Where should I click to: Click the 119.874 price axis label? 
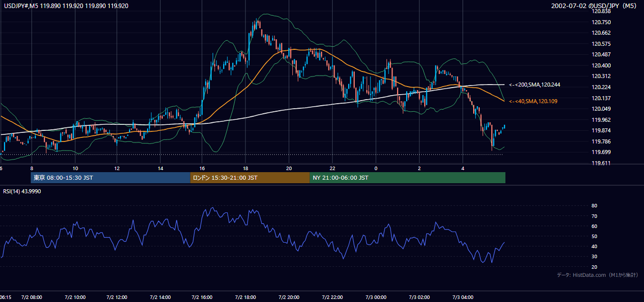click(x=602, y=130)
